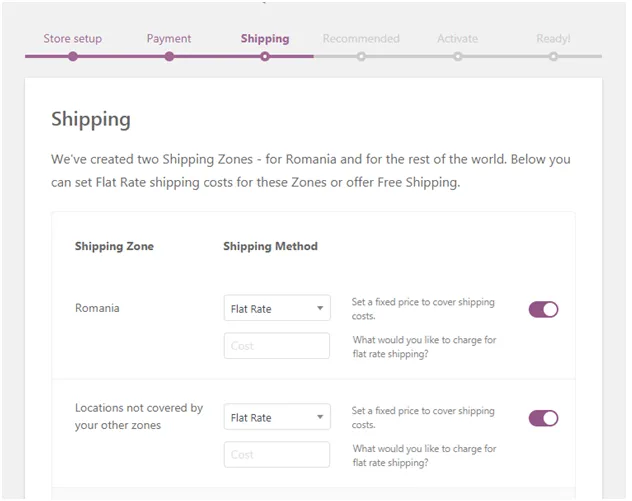Select the Shipping step label
The width and height of the screenshot is (632, 501).
coord(265,39)
